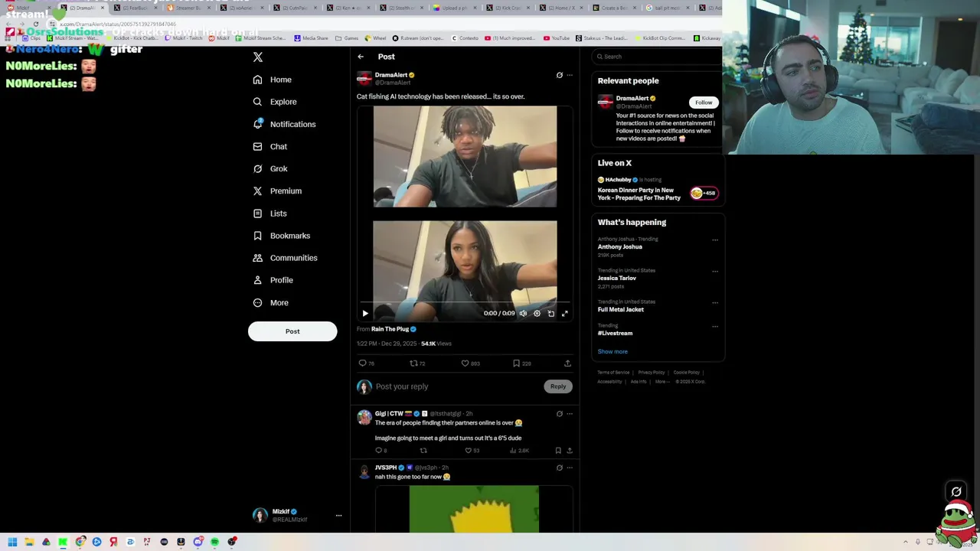Image resolution: width=980 pixels, height=551 pixels.
Task: Open the YouTube bookmark in bookmarks bar
Action: point(557,38)
